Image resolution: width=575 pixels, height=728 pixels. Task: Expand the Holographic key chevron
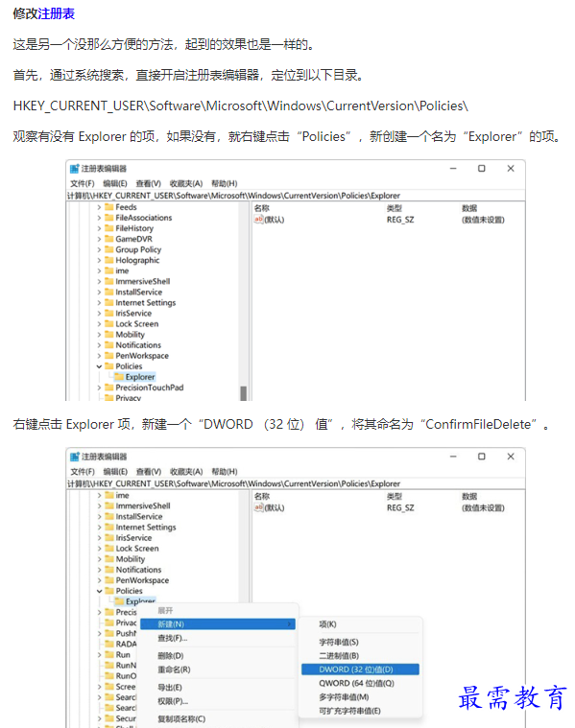(x=99, y=261)
